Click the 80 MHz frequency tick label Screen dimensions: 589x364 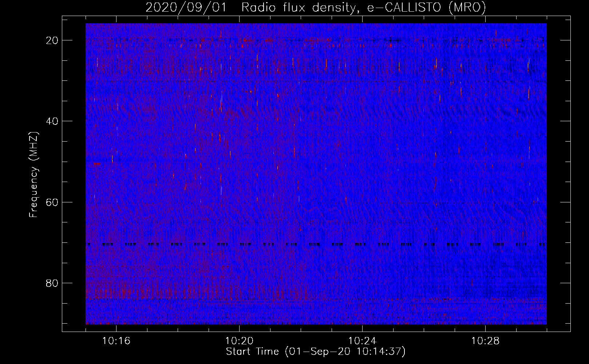click(52, 283)
